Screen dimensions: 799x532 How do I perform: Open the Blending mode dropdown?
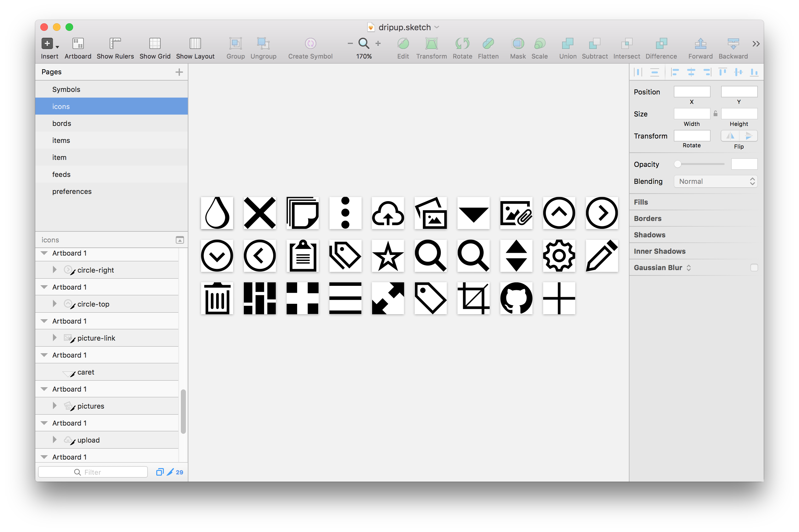point(716,181)
